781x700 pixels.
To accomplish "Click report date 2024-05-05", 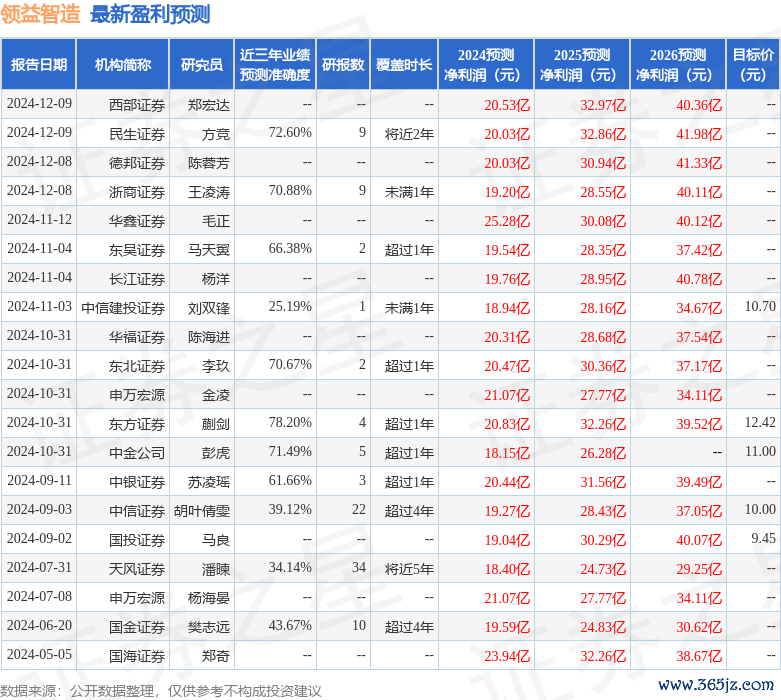I will pos(39,654).
